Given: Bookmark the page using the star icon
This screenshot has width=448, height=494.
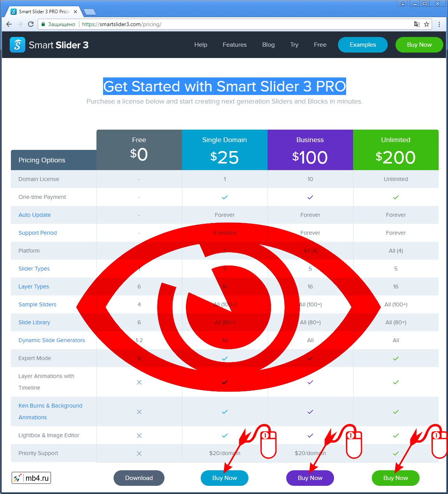Looking at the screenshot, I should point(426,24).
